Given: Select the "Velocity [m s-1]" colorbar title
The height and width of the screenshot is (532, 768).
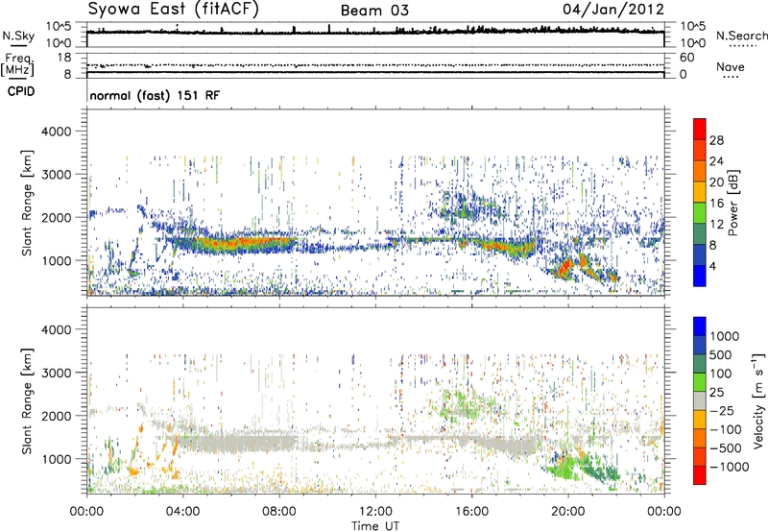Looking at the screenshot, I should [x=757, y=400].
